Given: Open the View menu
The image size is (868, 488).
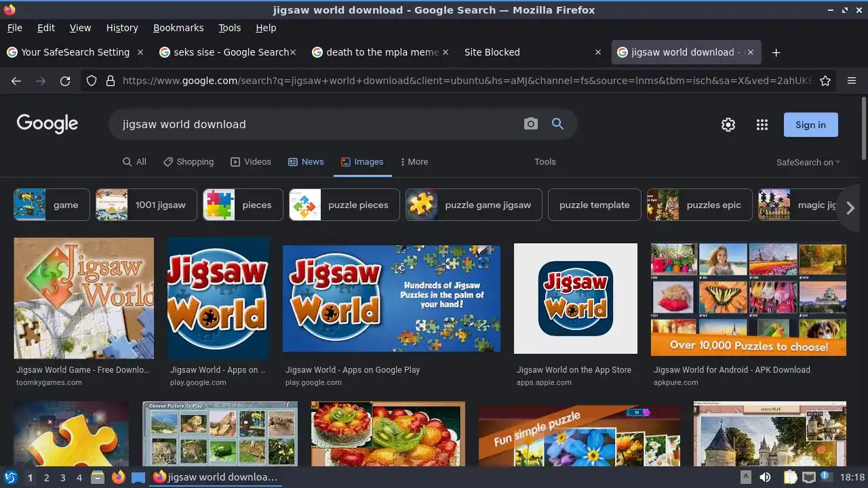Looking at the screenshot, I should pyautogui.click(x=80, y=28).
